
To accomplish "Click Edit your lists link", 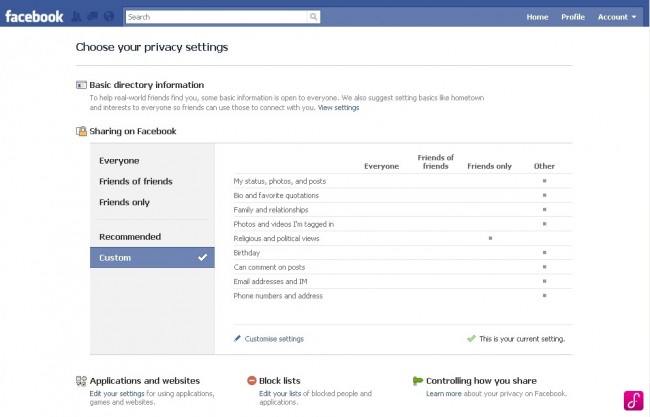I will click(x=280, y=393).
